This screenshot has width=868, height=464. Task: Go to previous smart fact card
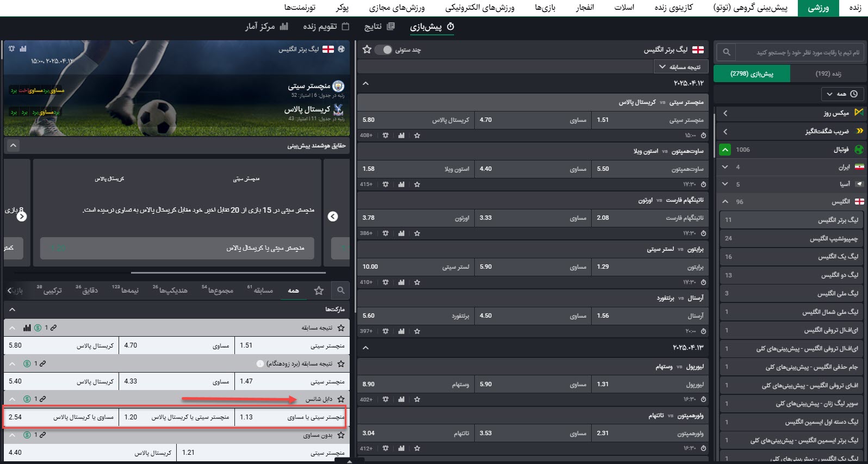[333, 216]
